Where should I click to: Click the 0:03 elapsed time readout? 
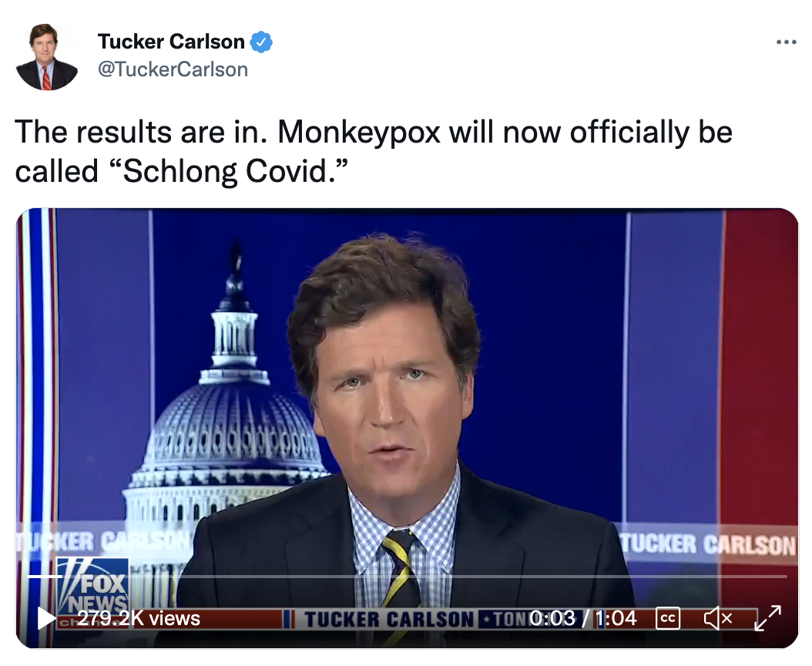[552, 617]
